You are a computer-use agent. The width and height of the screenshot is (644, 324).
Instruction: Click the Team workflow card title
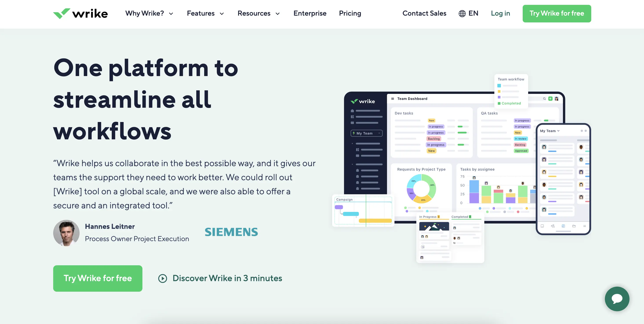click(511, 79)
